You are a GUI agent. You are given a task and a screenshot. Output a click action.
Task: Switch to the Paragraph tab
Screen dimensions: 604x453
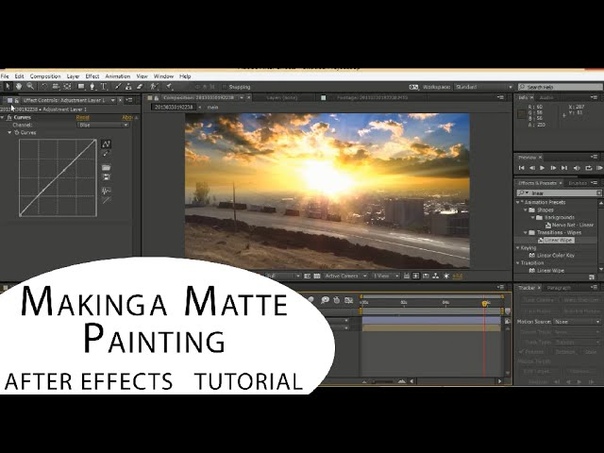pyautogui.click(x=559, y=288)
